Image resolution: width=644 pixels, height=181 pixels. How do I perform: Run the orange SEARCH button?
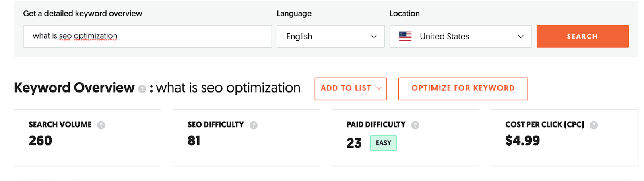click(x=582, y=37)
